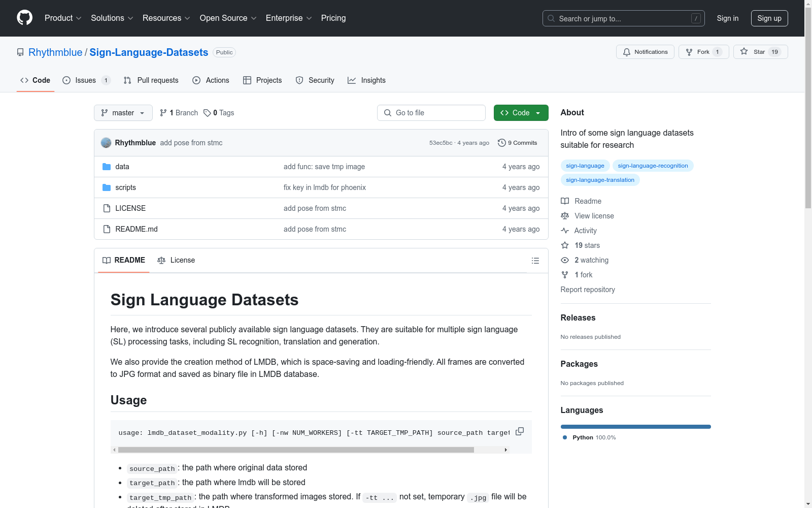Focus the Search or jump to field
The height and width of the screenshot is (508, 812).
tap(624, 18)
